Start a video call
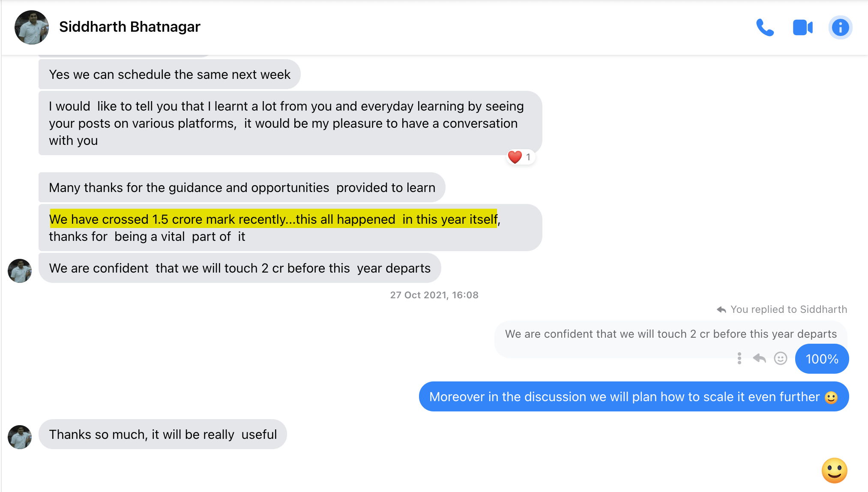Screen dimensions: 868x492 pyautogui.click(x=802, y=28)
